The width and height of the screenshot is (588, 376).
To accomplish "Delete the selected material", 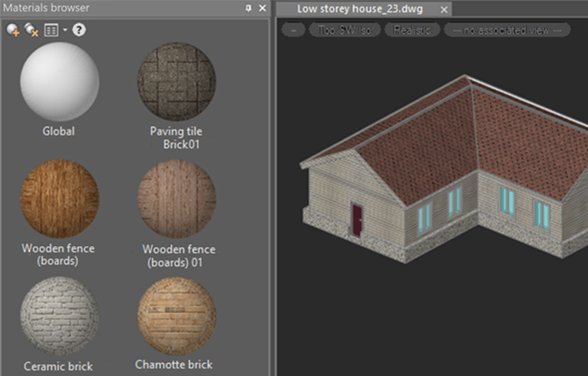I will [30, 29].
